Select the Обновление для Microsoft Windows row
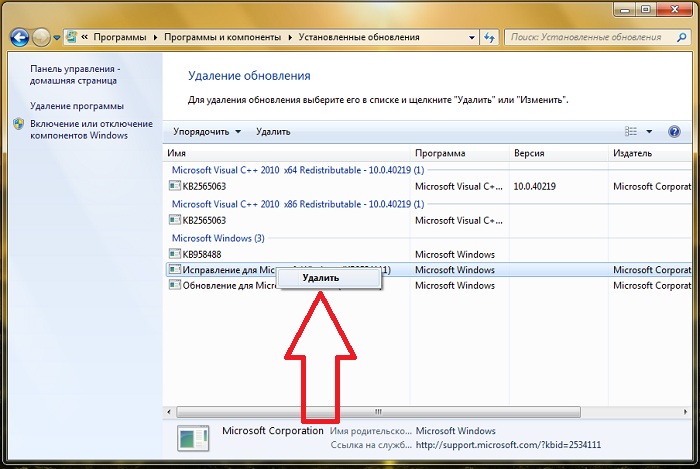700x469 pixels. coord(429,285)
